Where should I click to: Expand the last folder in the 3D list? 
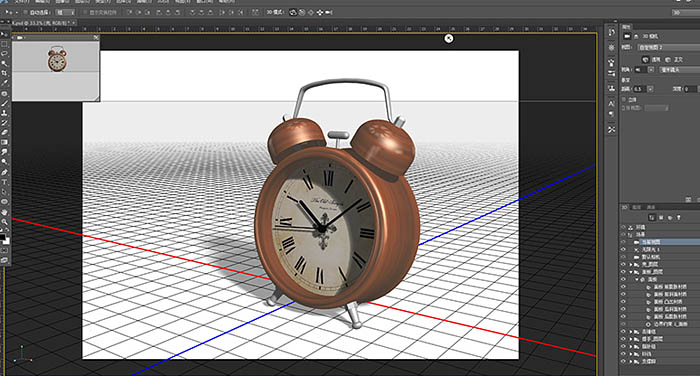coord(631,362)
